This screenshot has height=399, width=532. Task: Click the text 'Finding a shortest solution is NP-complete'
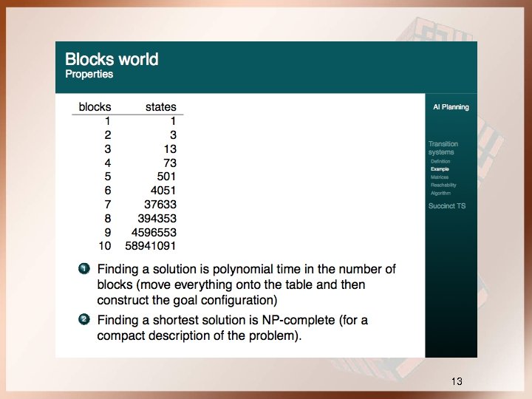[216, 320]
